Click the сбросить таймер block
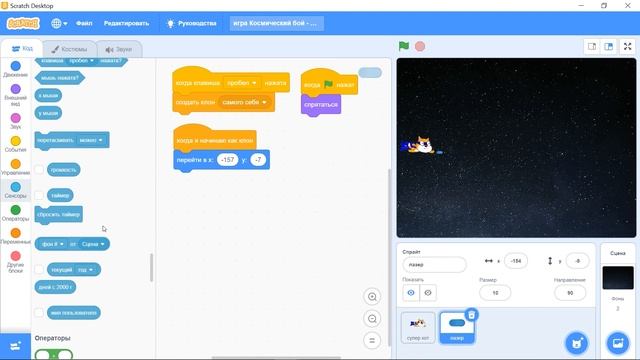The width and height of the screenshot is (640, 360). point(59,215)
